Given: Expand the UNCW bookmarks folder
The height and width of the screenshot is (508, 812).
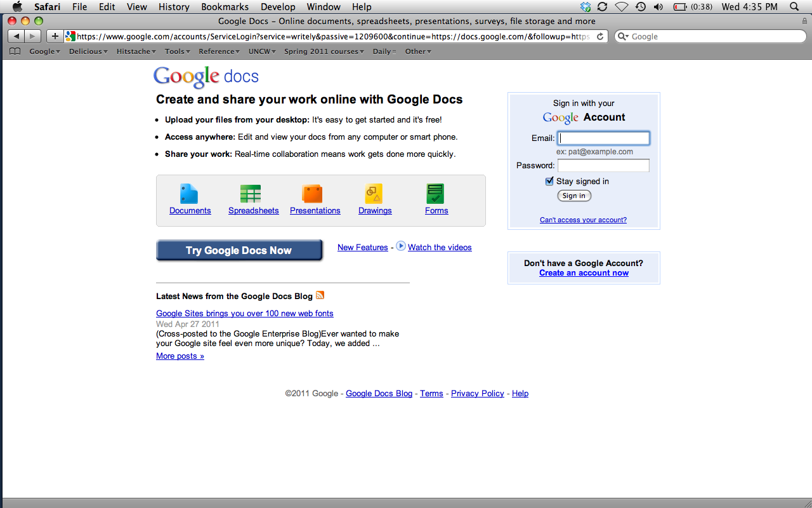Looking at the screenshot, I should pos(263,51).
